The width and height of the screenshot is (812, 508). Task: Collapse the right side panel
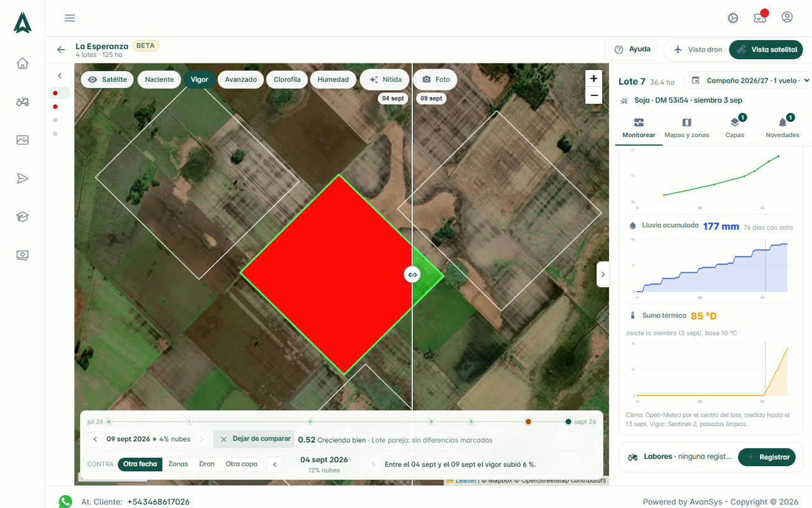[x=603, y=274]
